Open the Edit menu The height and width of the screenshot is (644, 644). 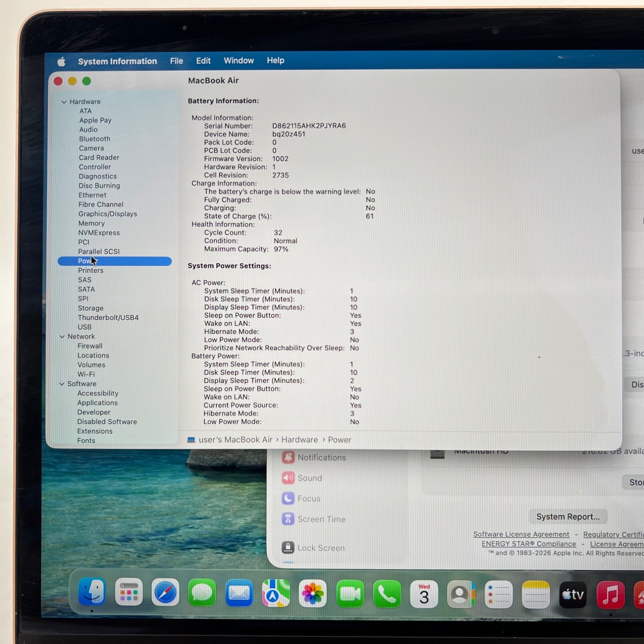[203, 61]
